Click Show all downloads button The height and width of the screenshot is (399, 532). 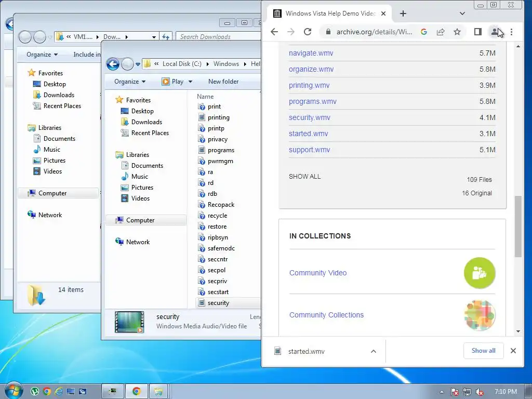point(483,351)
